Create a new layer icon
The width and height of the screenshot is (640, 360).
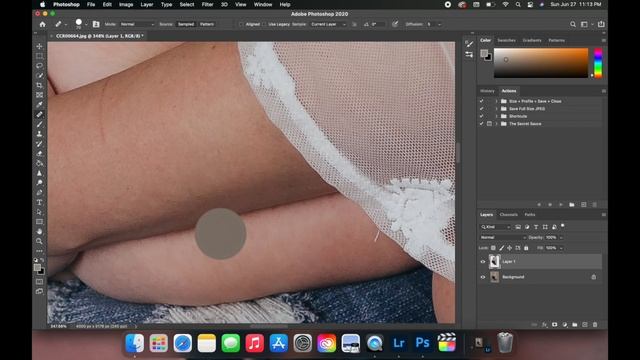pos(585,325)
